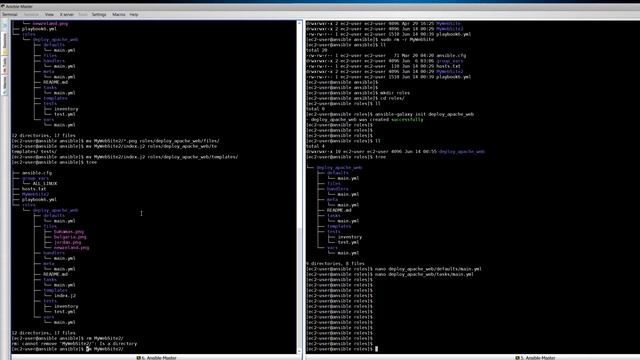
Task: Click 'nano deploy_apache_web/tasks/main.yml' command
Action: [x=424, y=274]
